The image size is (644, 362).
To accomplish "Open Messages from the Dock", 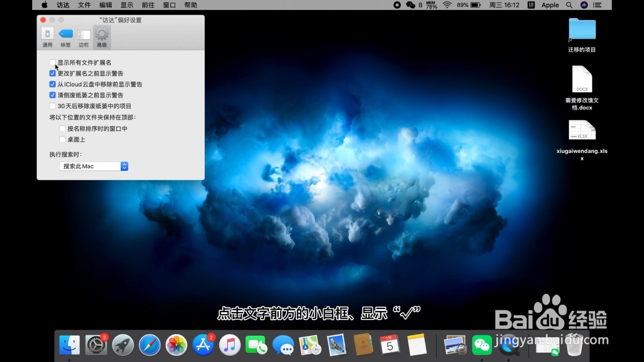I will [283, 345].
